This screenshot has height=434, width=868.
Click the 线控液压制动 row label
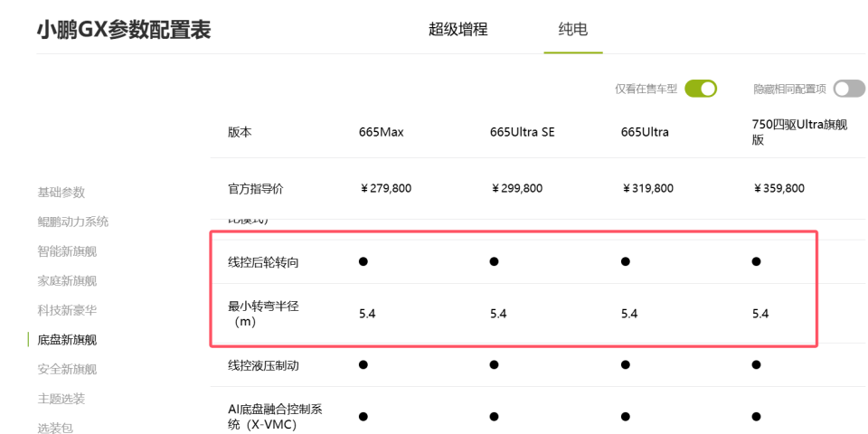(263, 365)
